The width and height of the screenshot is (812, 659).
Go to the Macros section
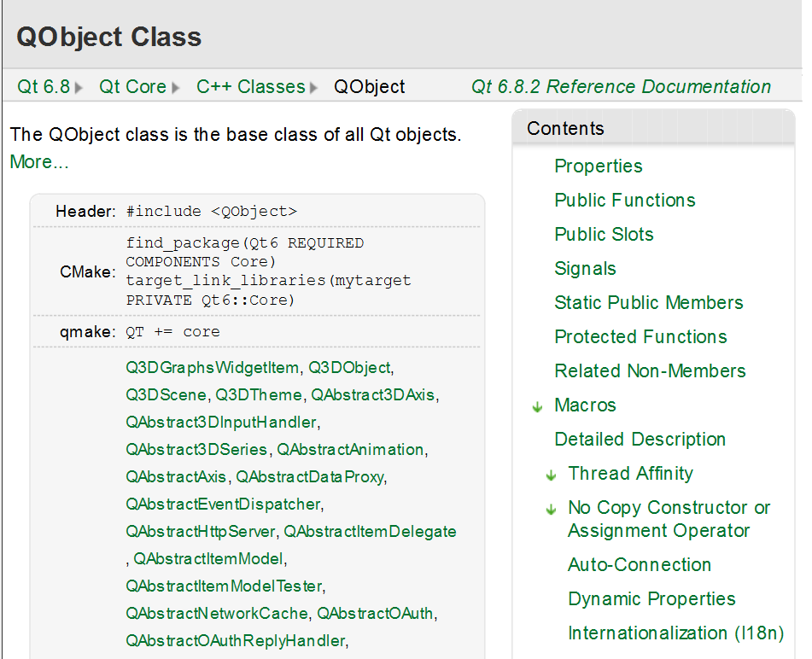pyautogui.click(x=585, y=405)
